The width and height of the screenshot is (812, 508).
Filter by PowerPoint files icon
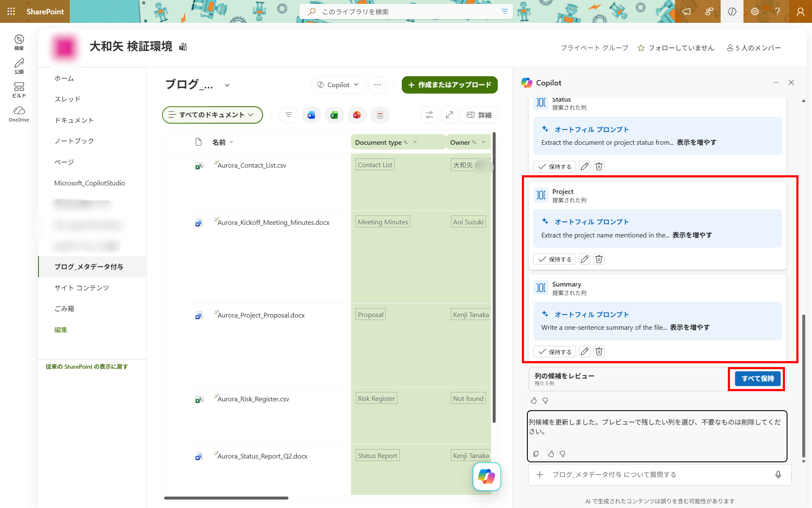357,115
